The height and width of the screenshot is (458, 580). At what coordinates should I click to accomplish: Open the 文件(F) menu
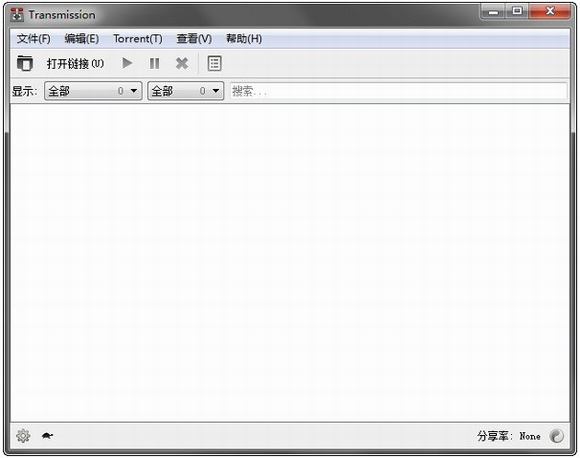point(33,38)
